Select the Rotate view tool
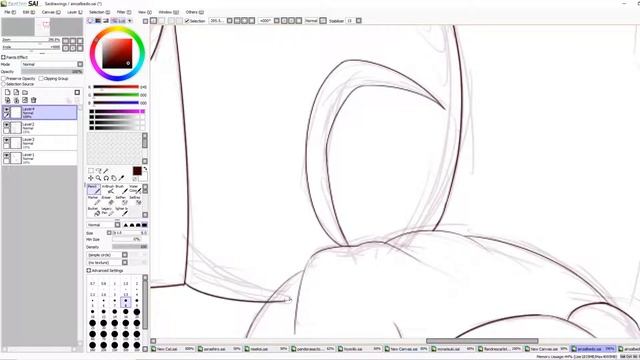Image resolution: width=640 pixels, height=360 pixels. [106, 178]
